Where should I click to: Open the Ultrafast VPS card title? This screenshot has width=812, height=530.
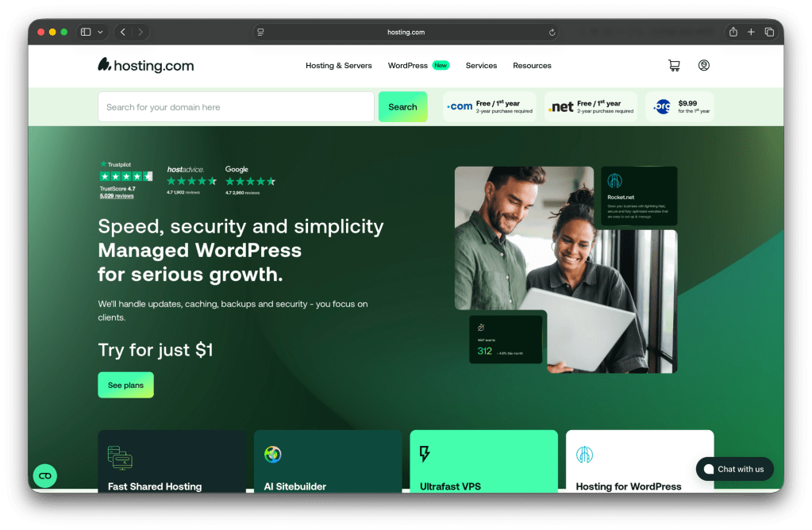(450, 486)
